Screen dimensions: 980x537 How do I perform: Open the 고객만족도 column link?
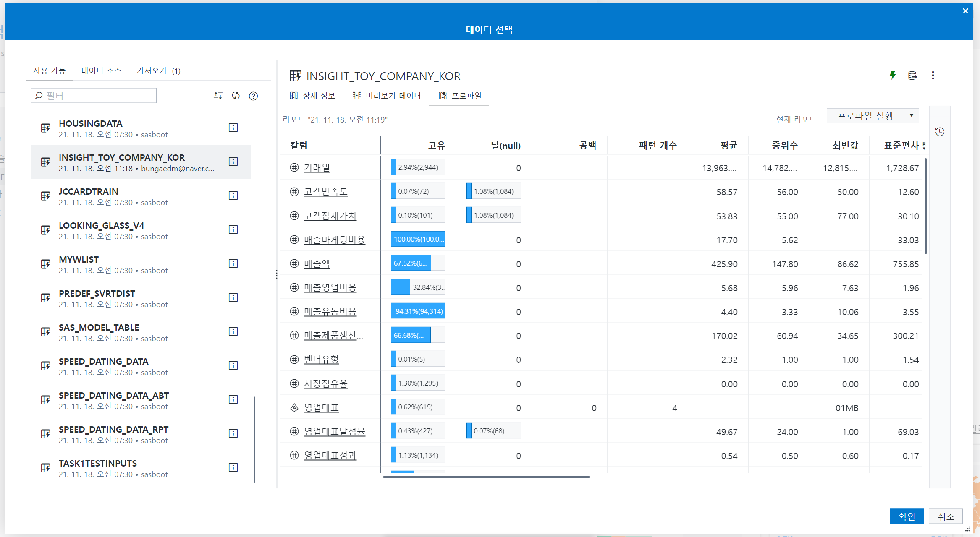click(325, 192)
